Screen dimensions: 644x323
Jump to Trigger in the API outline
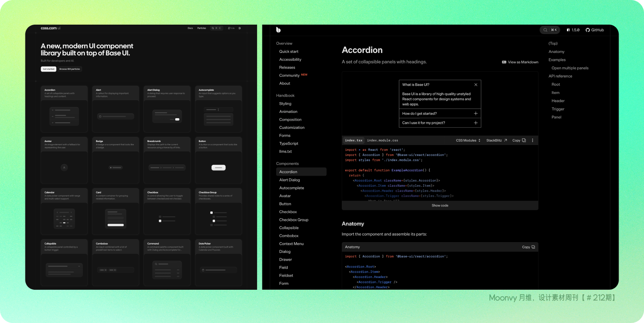pyautogui.click(x=558, y=109)
